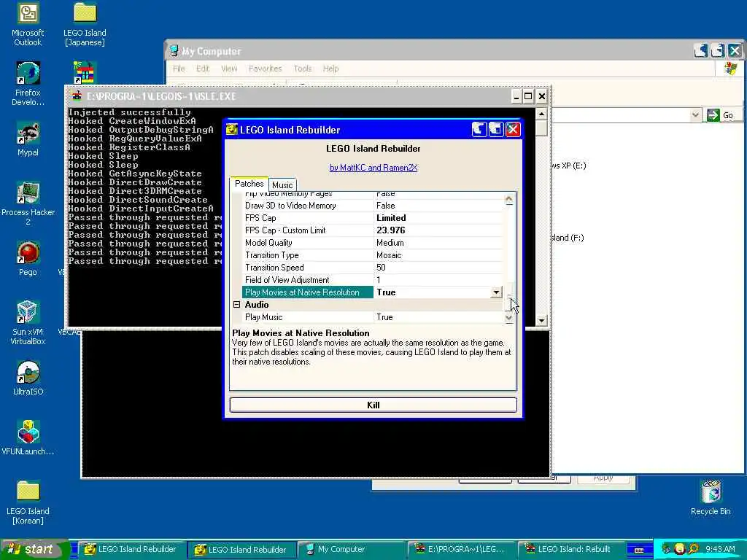
Task: Switch to My Computer taskbar button
Action: [x=351, y=549]
